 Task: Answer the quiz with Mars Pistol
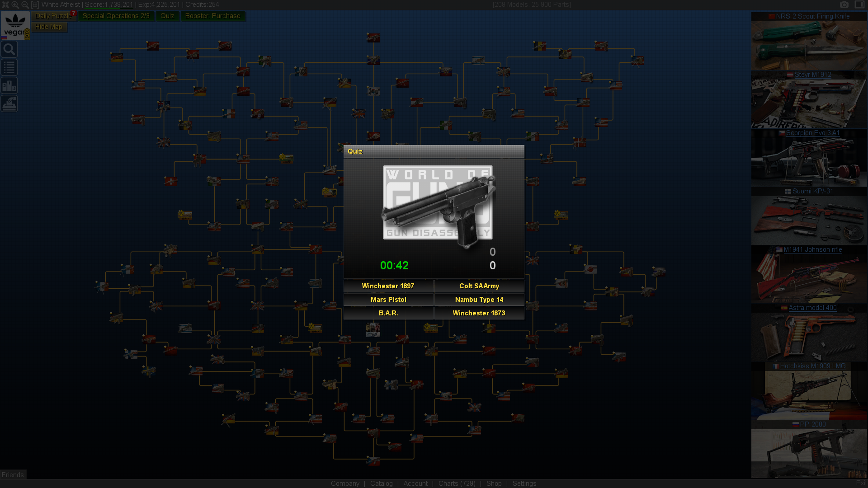(388, 300)
